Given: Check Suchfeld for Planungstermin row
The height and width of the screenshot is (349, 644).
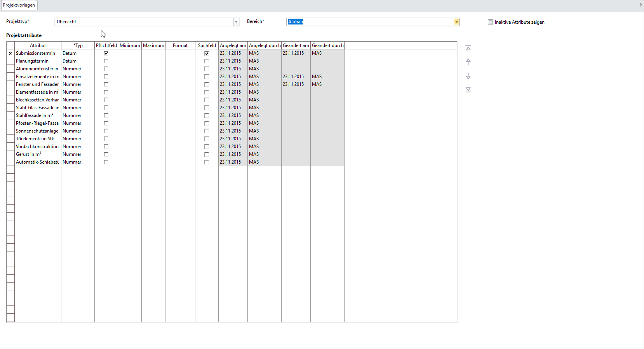Looking at the screenshot, I should point(207,61).
